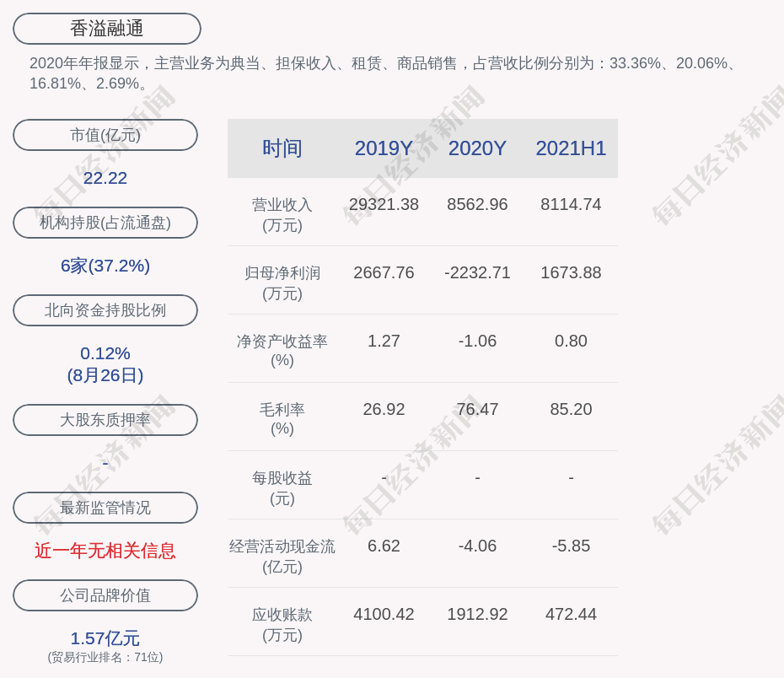Select the 2021H1 column header
Image resolution: width=784 pixels, height=678 pixels.
(x=571, y=148)
